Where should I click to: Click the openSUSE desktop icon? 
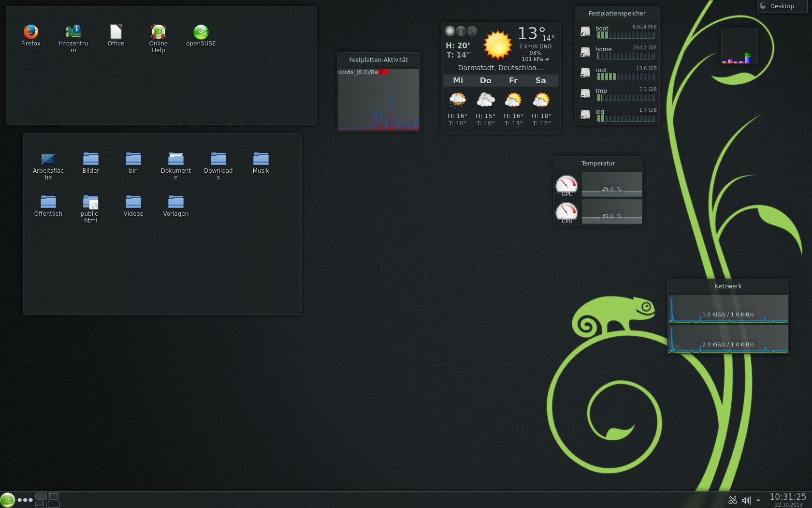[x=201, y=32]
